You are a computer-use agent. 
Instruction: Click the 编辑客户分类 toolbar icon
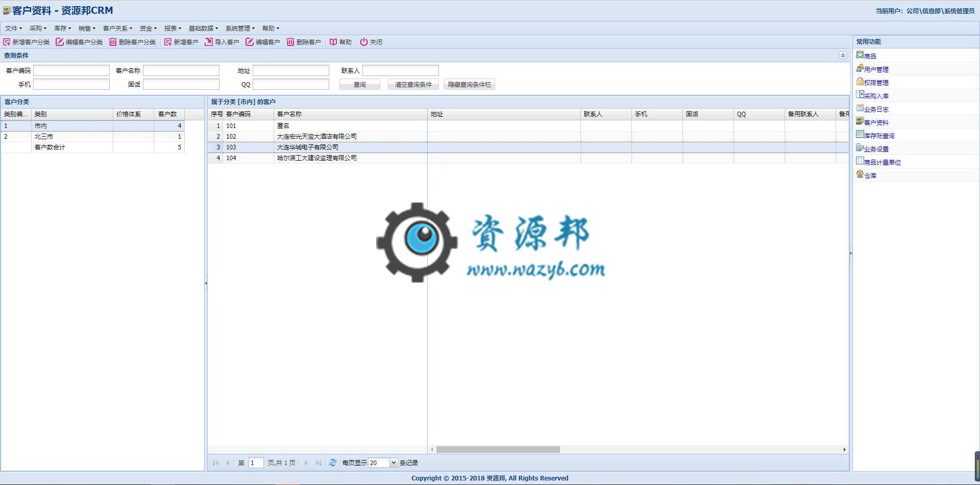tap(60, 42)
